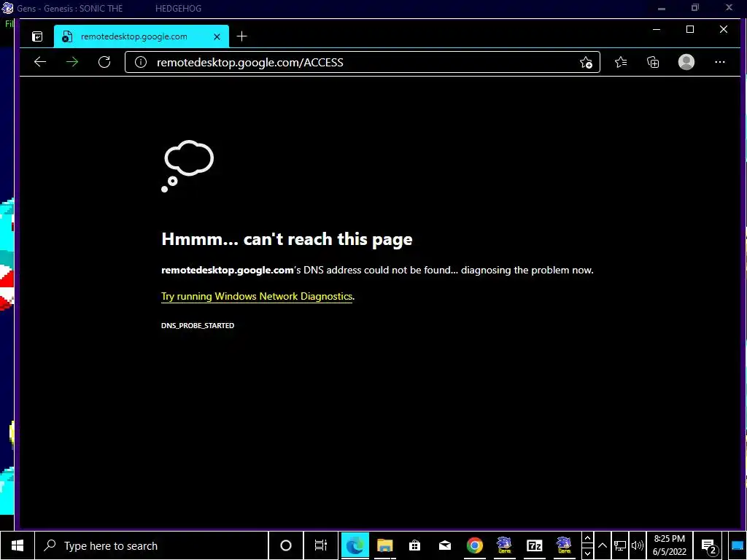Open Settings and more ellipsis menu
The width and height of the screenshot is (747, 560).
[720, 62]
